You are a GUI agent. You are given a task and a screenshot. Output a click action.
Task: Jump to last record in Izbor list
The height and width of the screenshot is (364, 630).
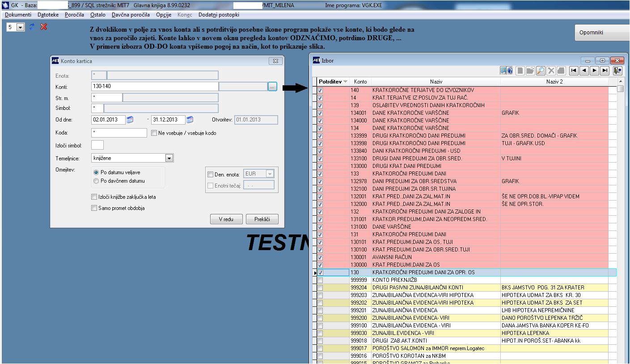tap(605, 71)
